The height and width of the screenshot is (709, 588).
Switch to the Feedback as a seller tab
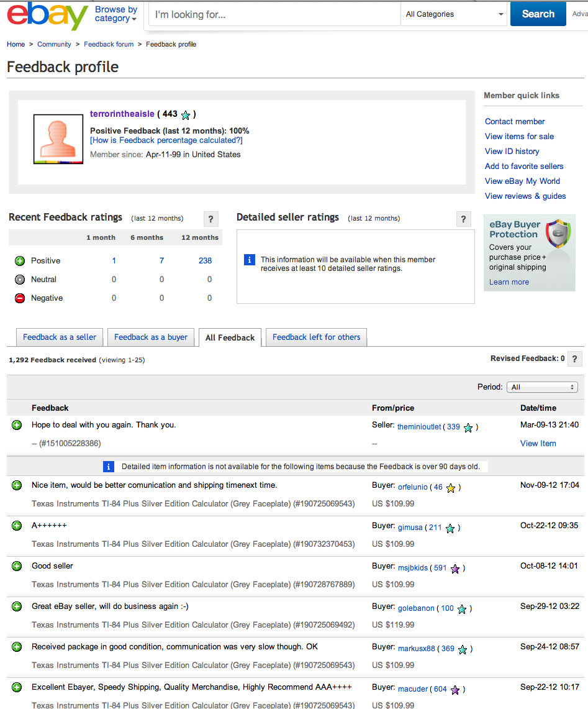tap(60, 337)
